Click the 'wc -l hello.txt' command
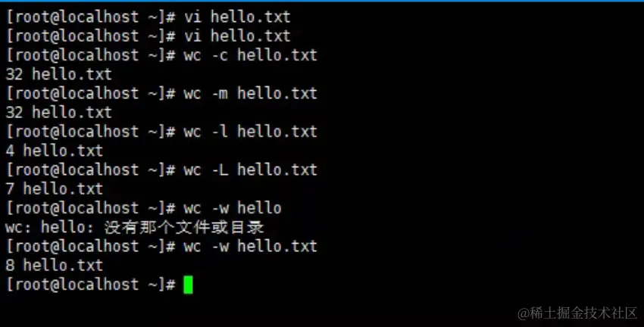 point(251,132)
